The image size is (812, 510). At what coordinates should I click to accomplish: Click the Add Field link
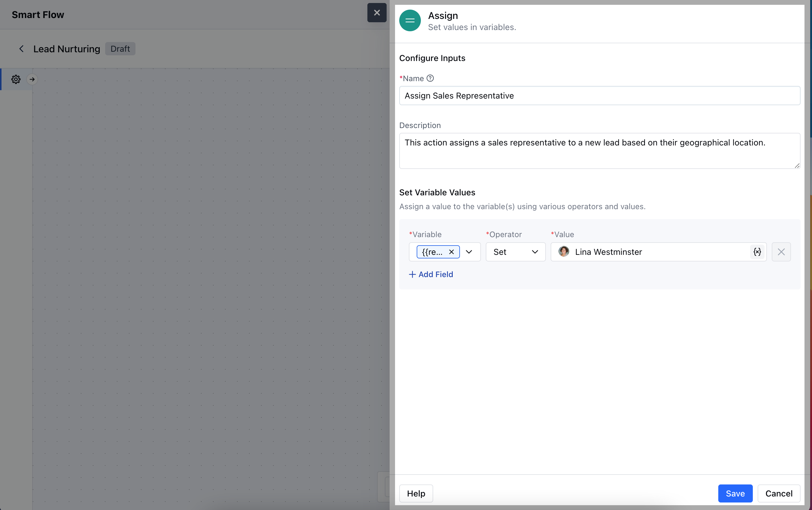point(431,274)
